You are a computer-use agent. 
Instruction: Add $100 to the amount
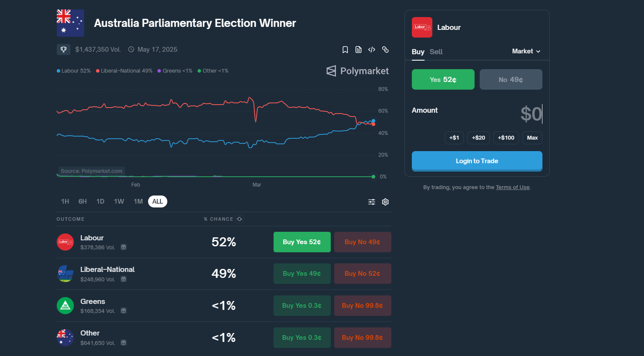(506, 138)
